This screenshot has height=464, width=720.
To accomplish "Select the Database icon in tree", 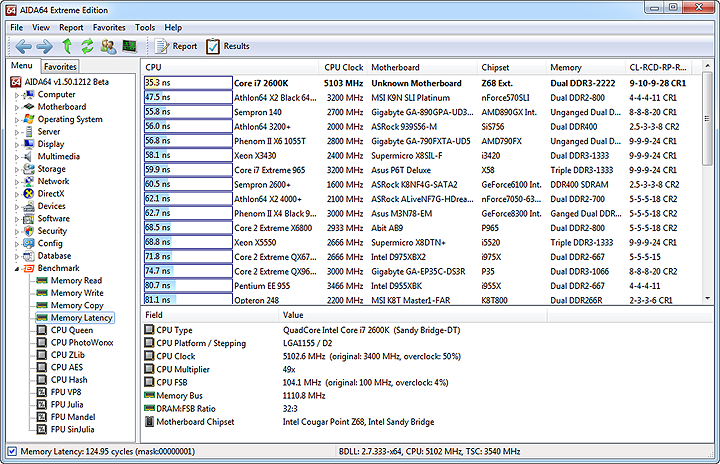I will 29,255.
